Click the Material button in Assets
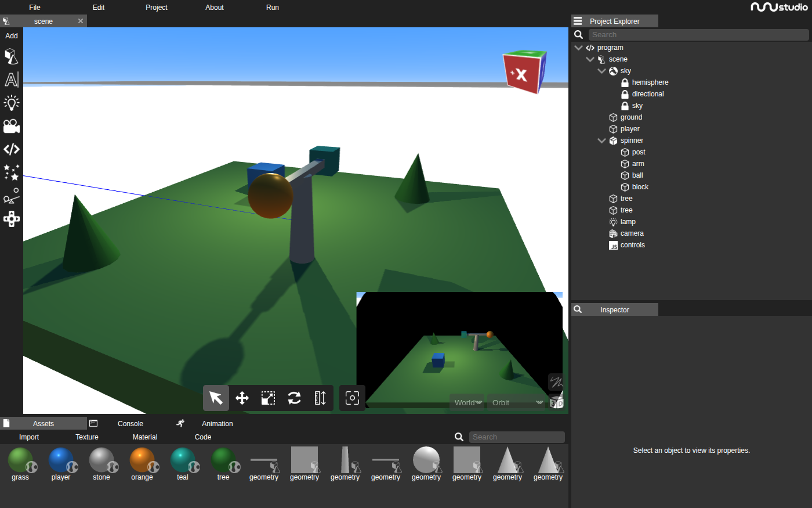 145,437
